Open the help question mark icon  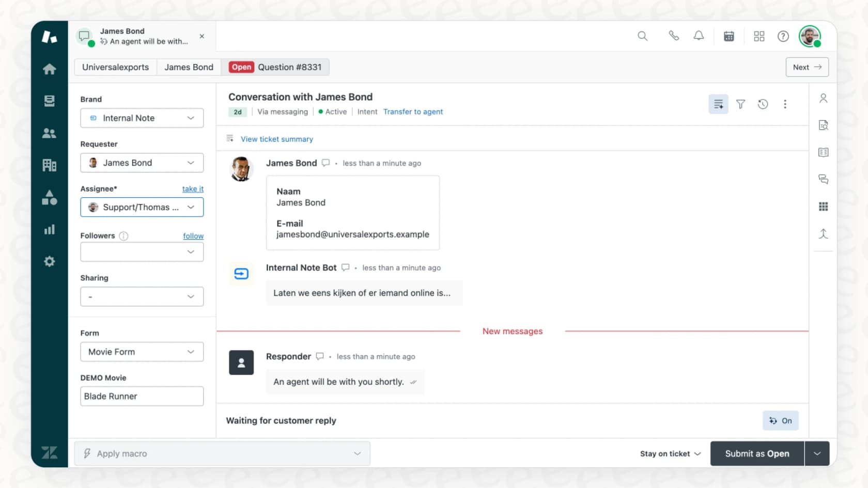click(783, 36)
